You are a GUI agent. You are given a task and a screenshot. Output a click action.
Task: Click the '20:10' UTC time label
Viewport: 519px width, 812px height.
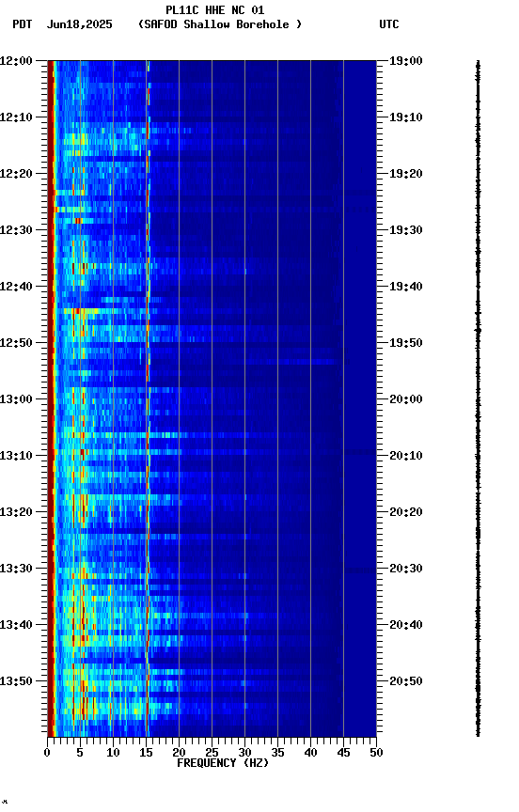[406, 456]
